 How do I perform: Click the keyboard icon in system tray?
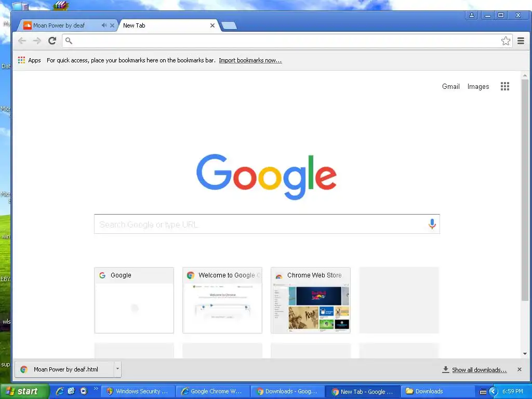[483, 392]
